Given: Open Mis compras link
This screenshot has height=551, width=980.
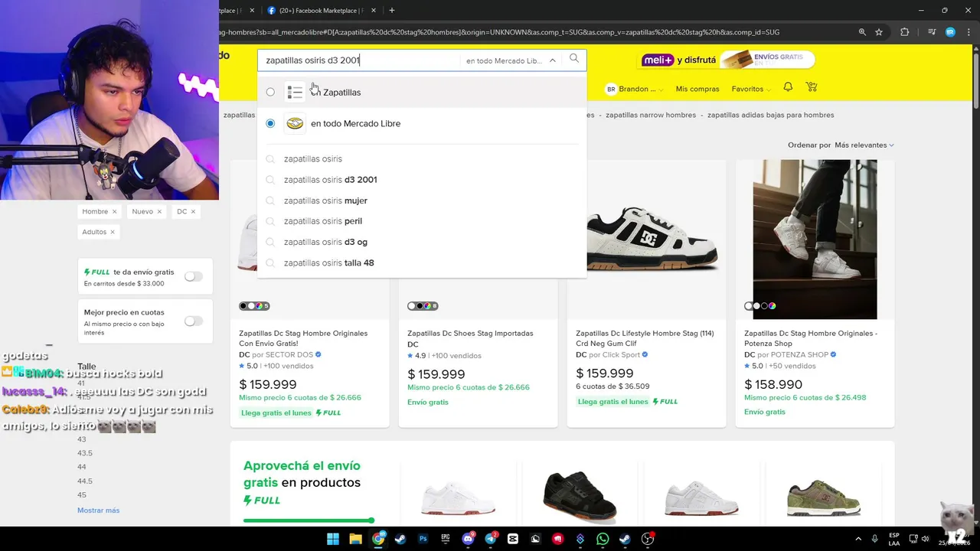Looking at the screenshot, I should point(697,89).
